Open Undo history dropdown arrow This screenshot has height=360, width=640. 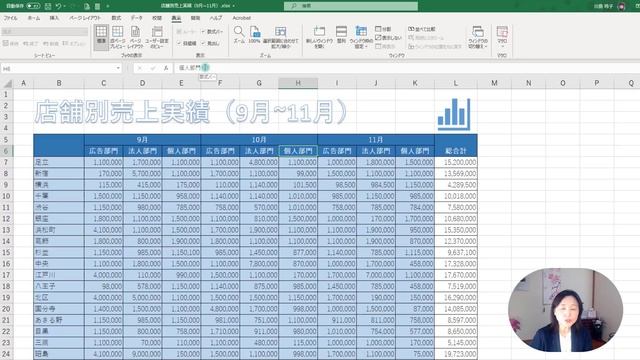65,6
